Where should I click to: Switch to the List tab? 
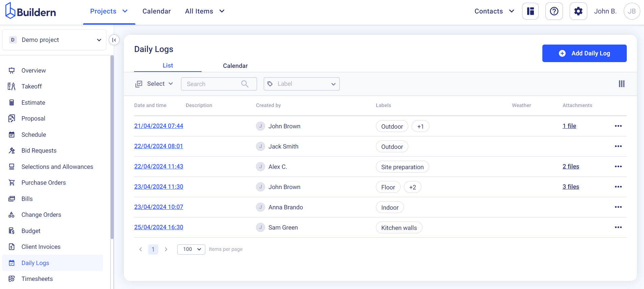[168, 65]
